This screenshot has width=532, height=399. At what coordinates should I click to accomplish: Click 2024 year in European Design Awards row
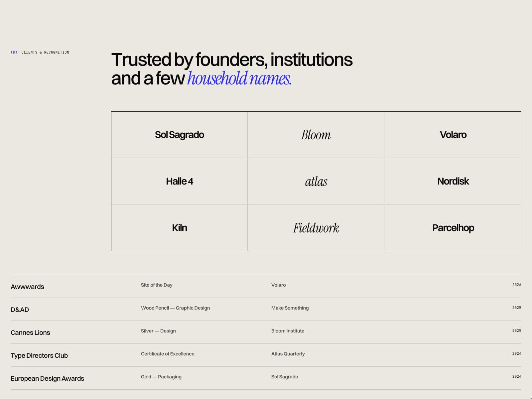point(517,376)
